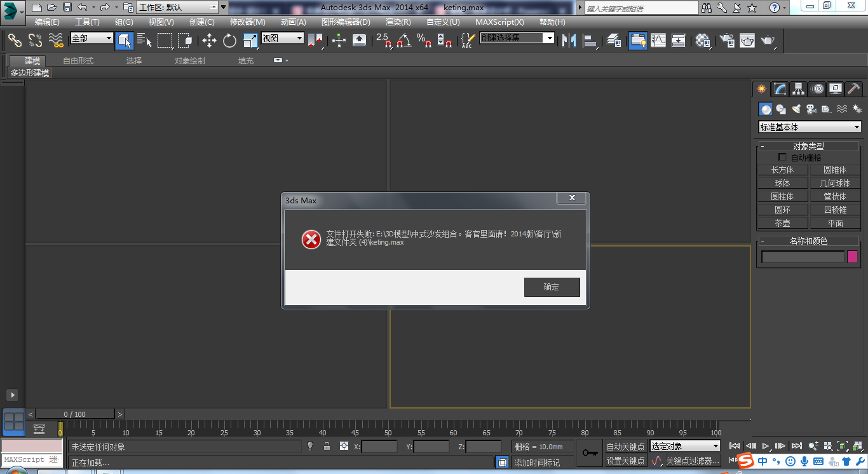The height and width of the screenshot is (474, 868).
Task: Open the 创建选择集 named selection dropdown
Action: [517, 38]
